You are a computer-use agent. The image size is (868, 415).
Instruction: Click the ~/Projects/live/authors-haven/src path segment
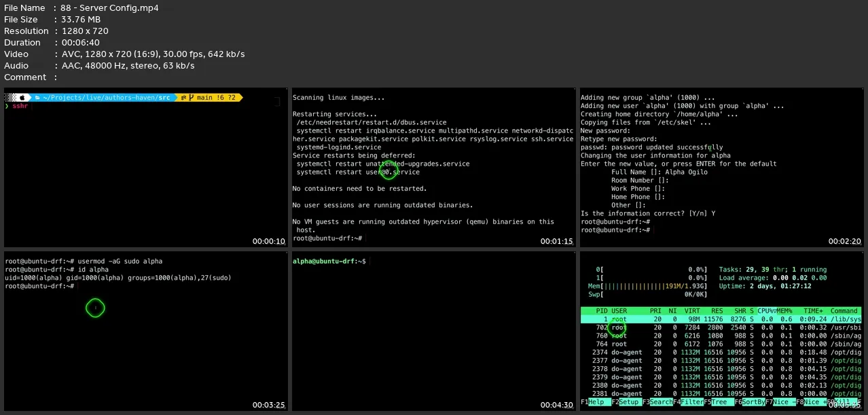(x=107, y=98)
